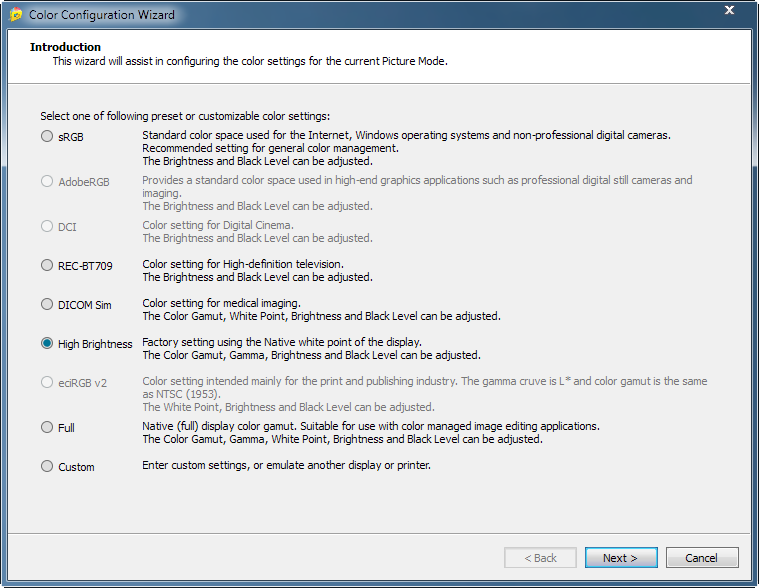Click 'Color setting for medical imaging.' text
The image size is (759, 588).
[221, 303]
